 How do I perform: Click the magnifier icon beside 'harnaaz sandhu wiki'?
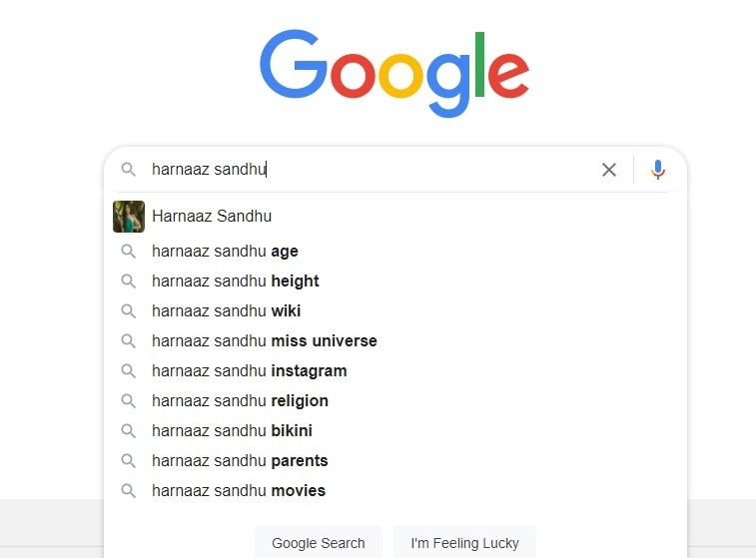[128, 311]
